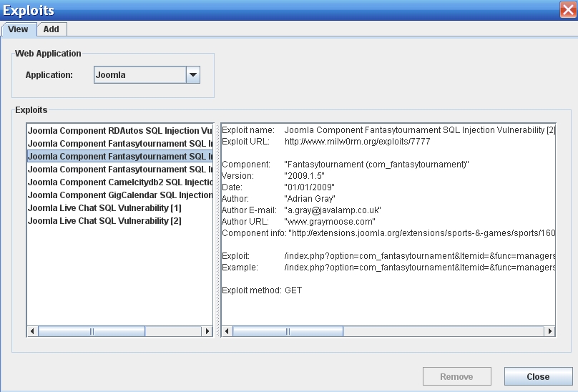
Task: Click the author email a.gray@javalamp.co.uk
Action: [333, 210]
